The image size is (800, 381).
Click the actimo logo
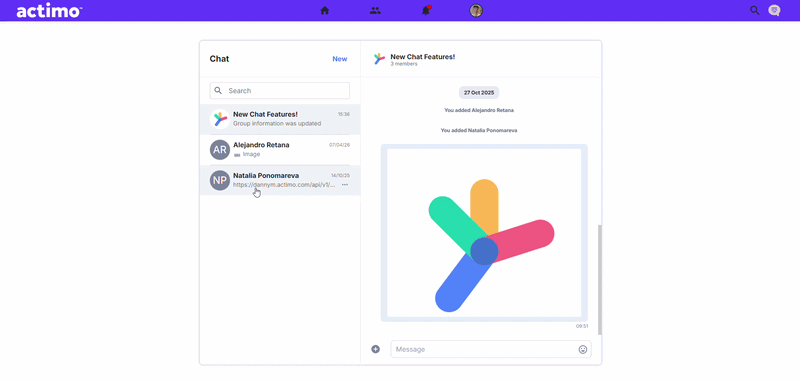pos(49,11)
